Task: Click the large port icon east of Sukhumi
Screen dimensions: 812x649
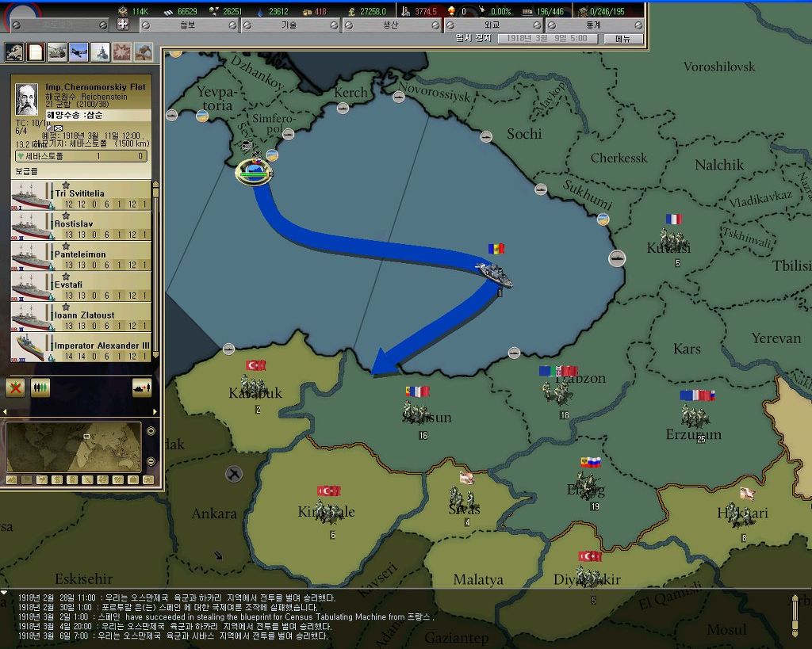Action: pos(616,258)
